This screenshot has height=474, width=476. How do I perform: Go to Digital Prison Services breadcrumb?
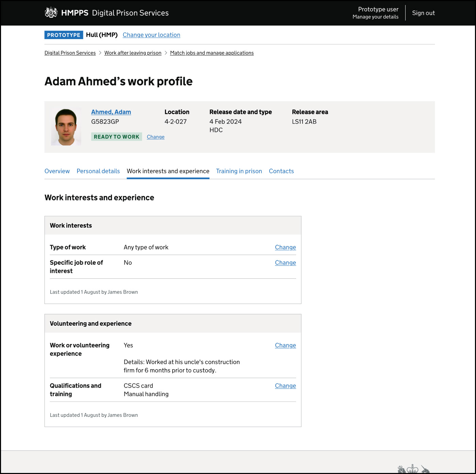click(70, 53)
